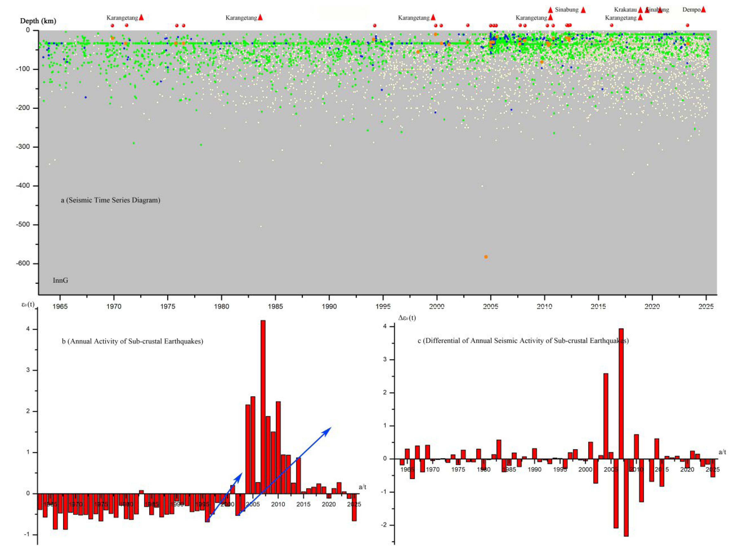This screenshot has width=742, height=560.
Task: Expand the red dot pair near 2012
Action: 569,26
